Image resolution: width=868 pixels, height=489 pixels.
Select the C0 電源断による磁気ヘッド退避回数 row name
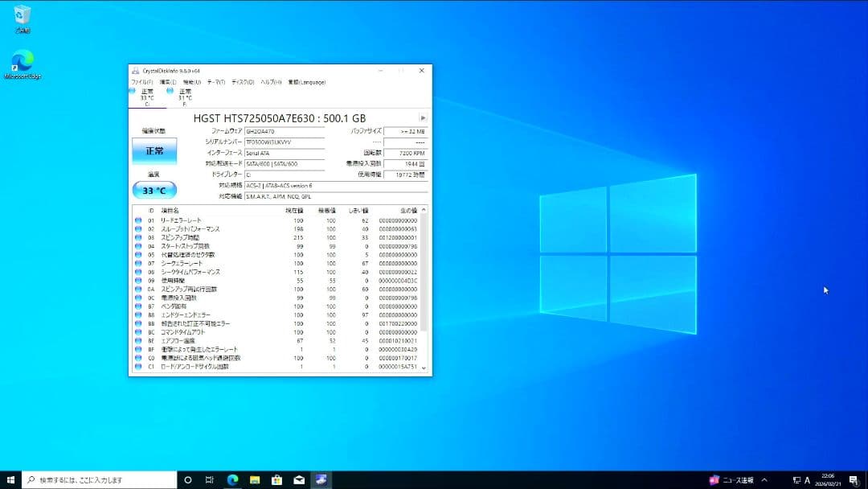[x=201, y=358]
